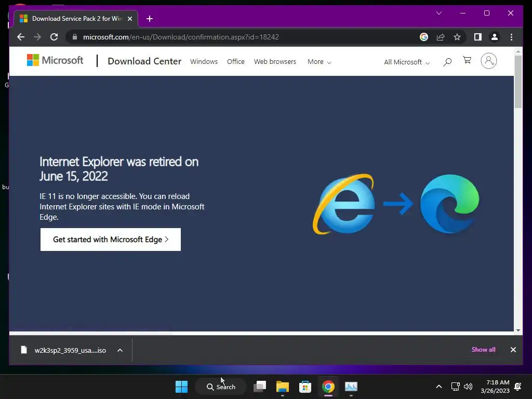
Task: Expand the More dropdown menu
Action: [319, 62]
